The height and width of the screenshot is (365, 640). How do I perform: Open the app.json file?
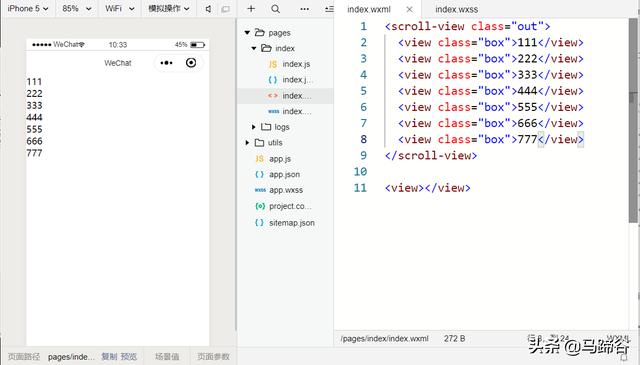click(x=284, y=174)
